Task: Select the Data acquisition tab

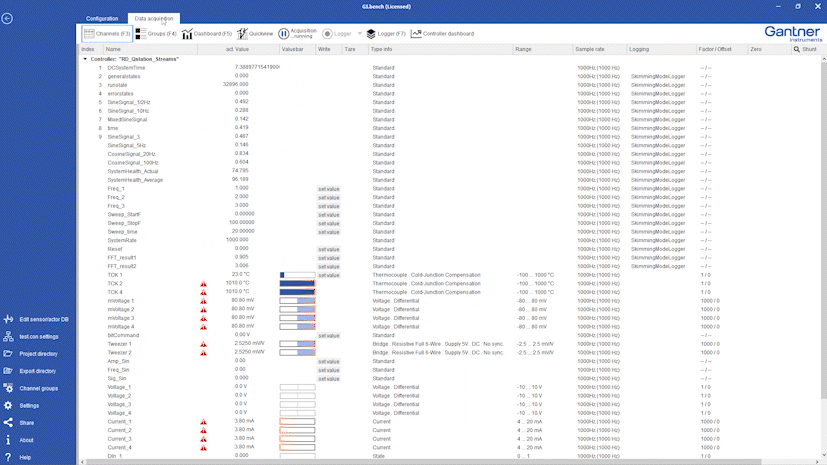Action: (x=153, y=18)
